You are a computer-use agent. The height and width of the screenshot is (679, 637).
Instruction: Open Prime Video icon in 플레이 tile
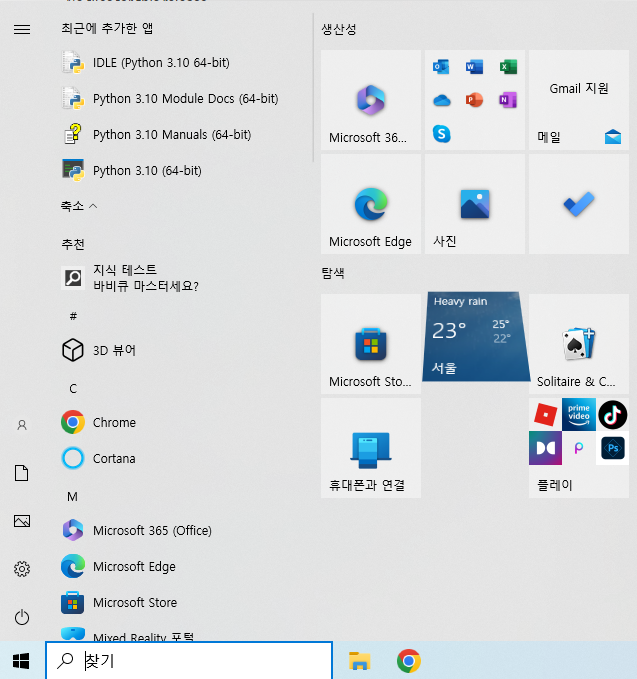(579, 414)
